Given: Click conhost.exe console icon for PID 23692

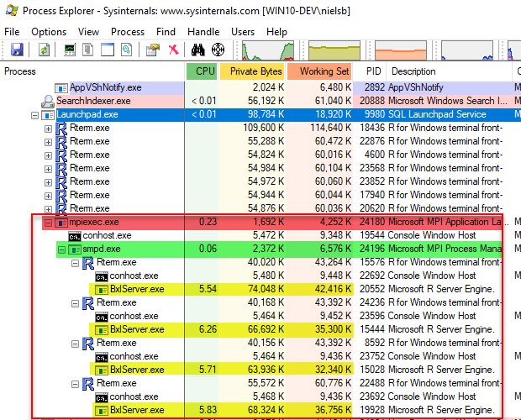Looking at the screenshot, I should (102, 397).
